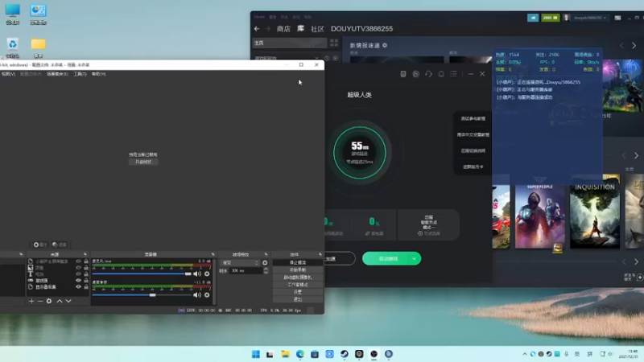Expand the green start game button dropdown arrow
Screen dimensions: 644x362
click(x=414, y=258)
